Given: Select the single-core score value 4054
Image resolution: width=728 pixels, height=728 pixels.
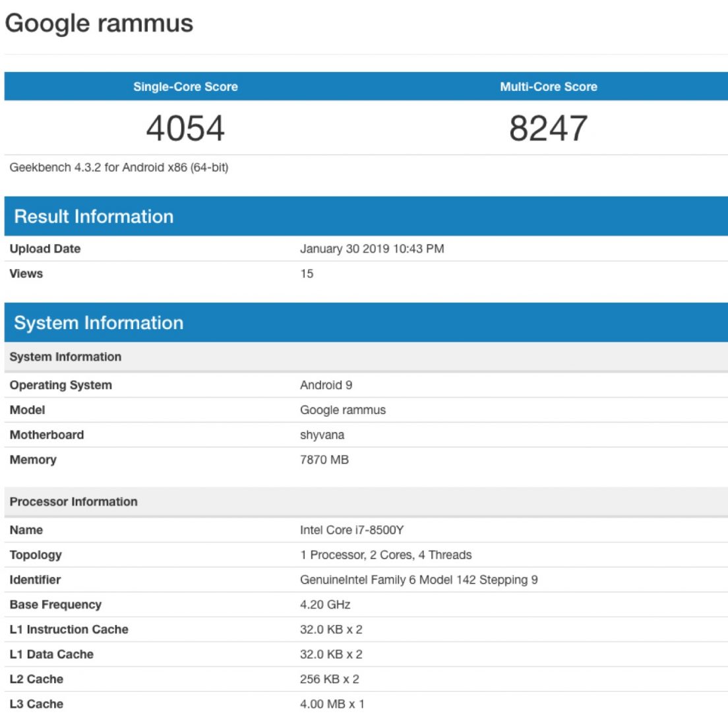Looking at the screenshot, I should pos(185,128).
